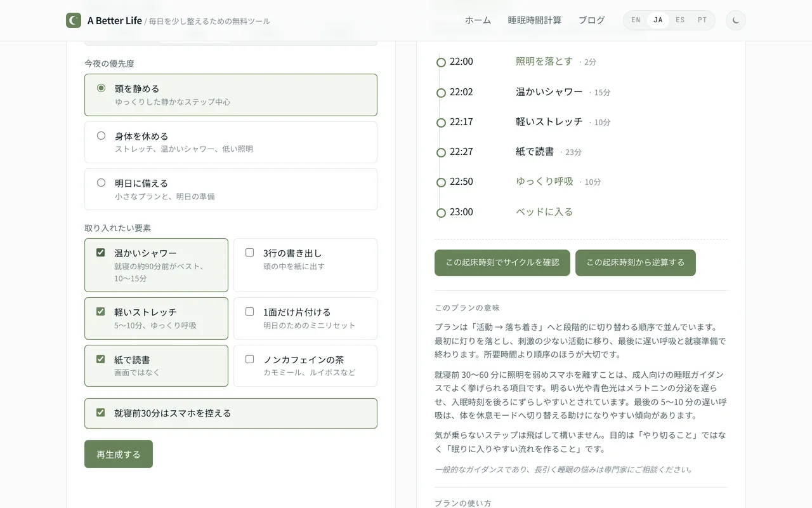Click the 22:00 timeline marker dot
The height and width of the screenshot is (508, 812).
tap(441, 62)
